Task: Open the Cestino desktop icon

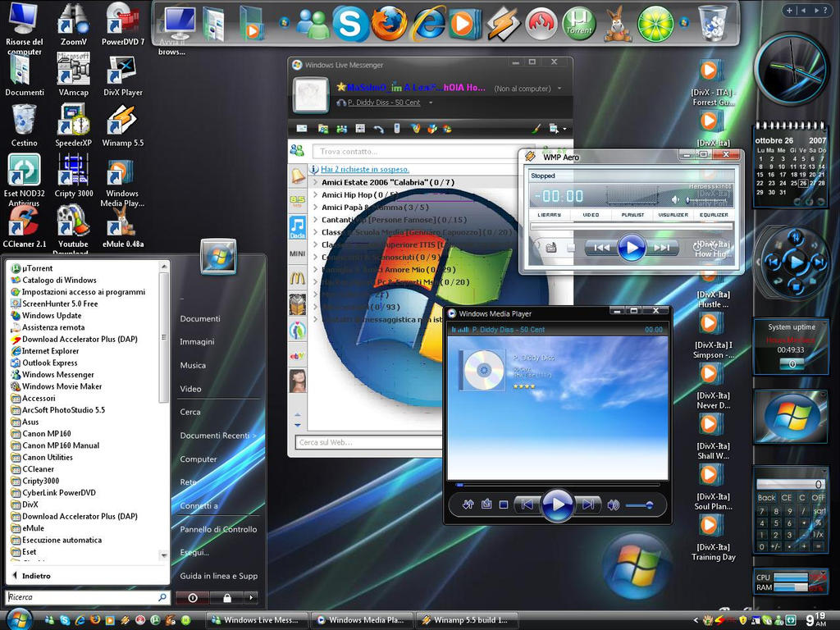Action: [24, 126]
